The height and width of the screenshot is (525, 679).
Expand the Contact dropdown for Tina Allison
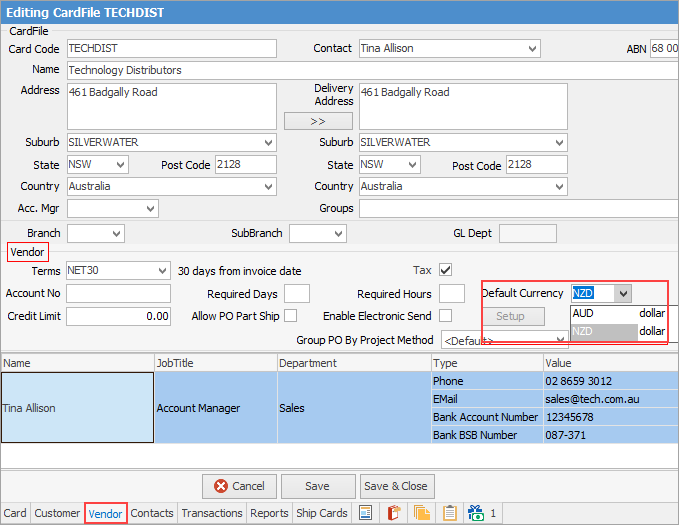[532, 48]
